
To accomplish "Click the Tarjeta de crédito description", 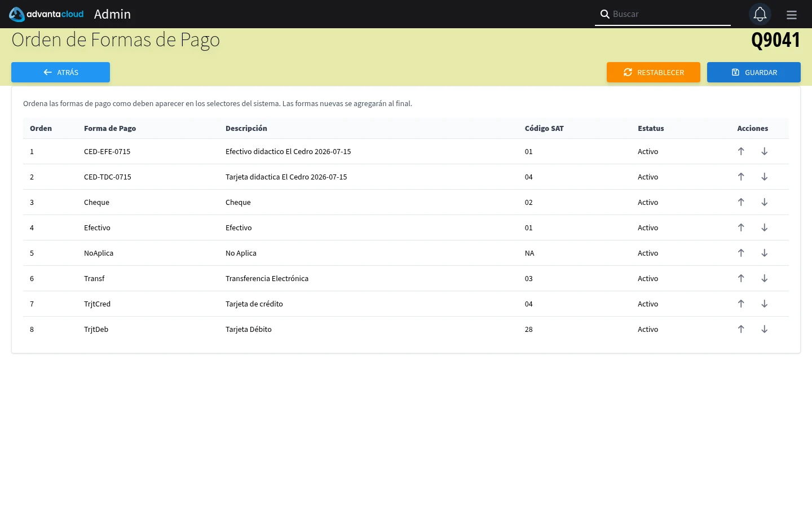I will (254, 304).
